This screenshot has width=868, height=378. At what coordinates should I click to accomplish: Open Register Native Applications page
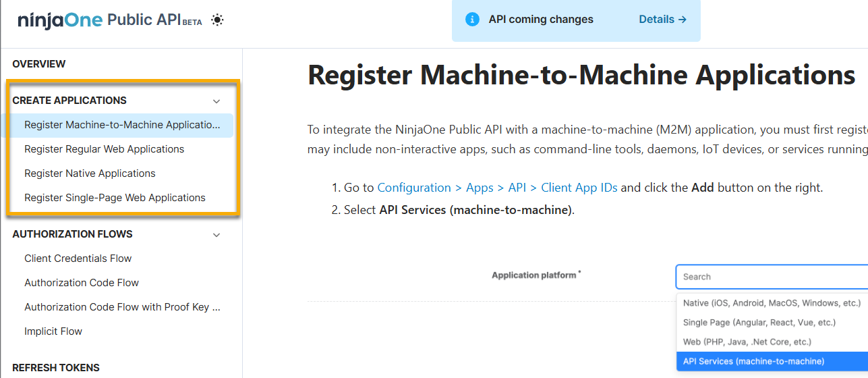tap(90, 173)
